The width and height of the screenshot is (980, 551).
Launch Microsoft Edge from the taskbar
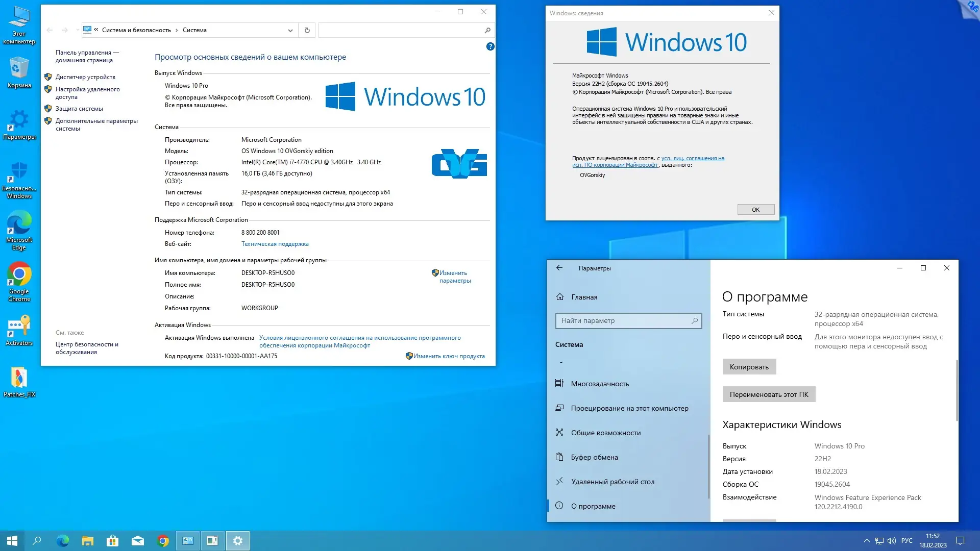[62, 540]
